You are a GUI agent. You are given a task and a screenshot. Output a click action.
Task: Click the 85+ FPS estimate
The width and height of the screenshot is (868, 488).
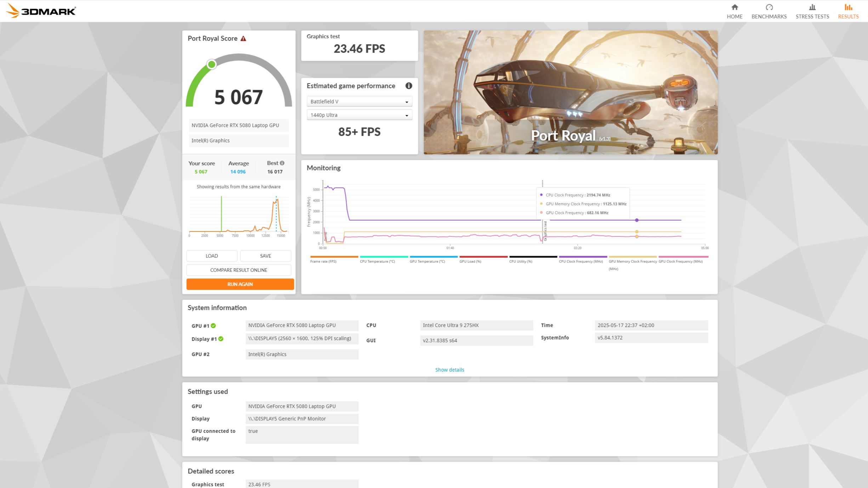point(359,132)
